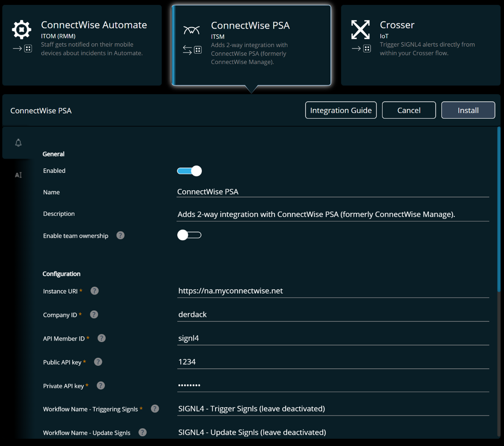Click the Instance URI label
504x446 pixels.
60,291
